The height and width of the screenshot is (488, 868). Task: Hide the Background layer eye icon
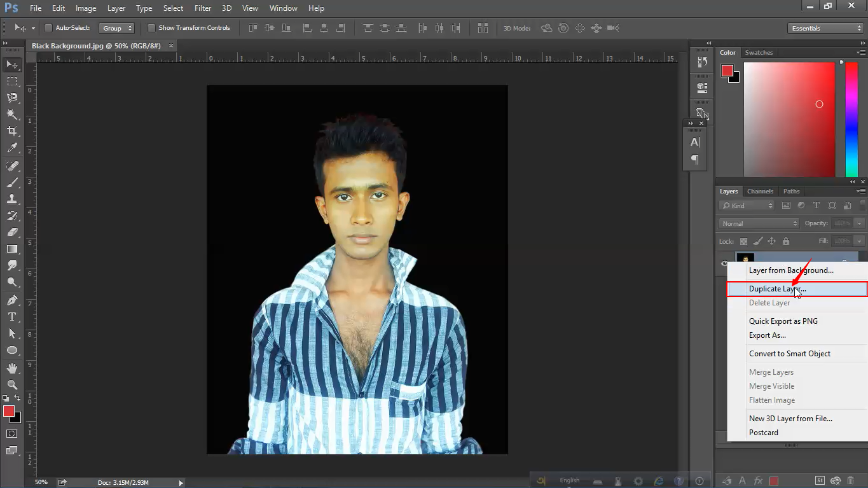724,263
